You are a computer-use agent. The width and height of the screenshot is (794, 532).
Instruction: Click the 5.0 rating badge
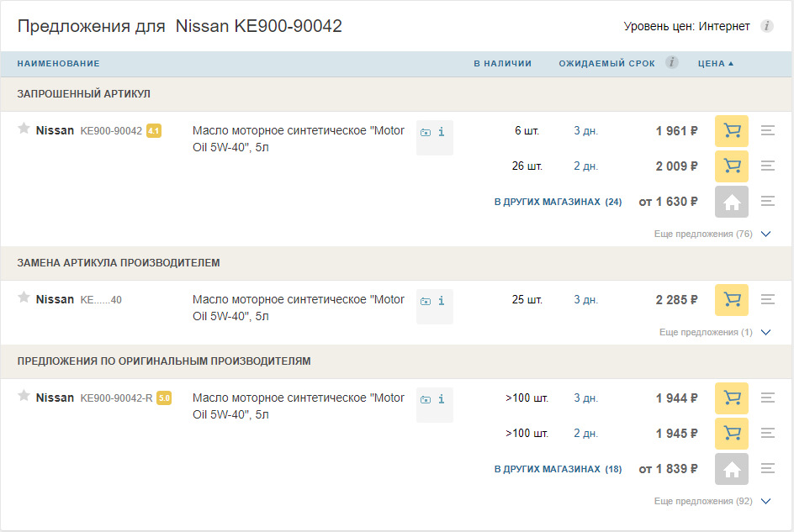(x=164, y=398)
